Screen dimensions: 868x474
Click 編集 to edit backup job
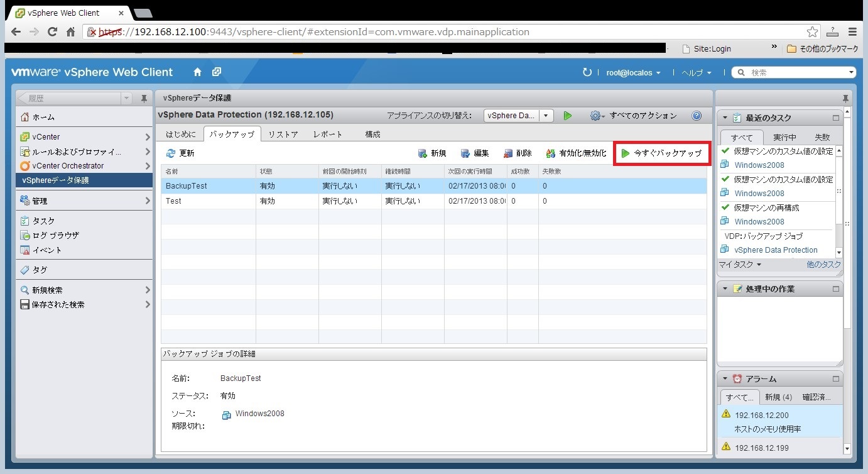[474, 153]
